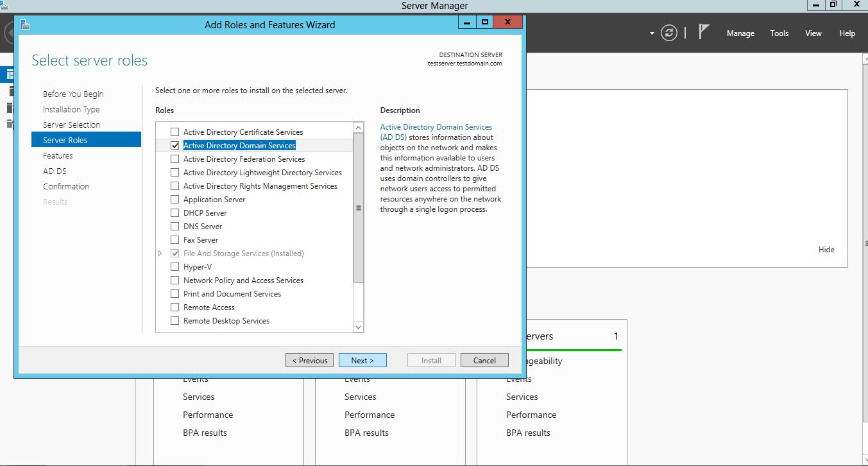The image size is (868, 466).
Task: Check Remote Desktop Services role
Action: click(x=174, y=321)
